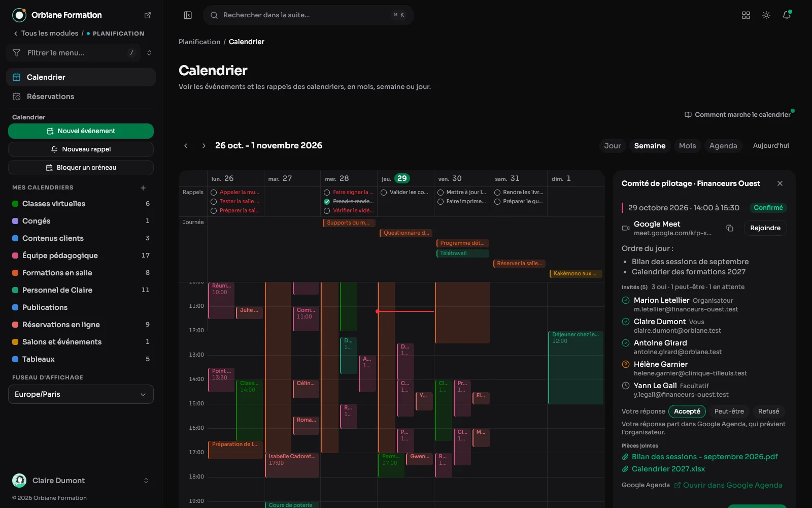The image size is (812, 508).
Task: Check the Tester la salle reminder
Action: [x=214, y=202]
